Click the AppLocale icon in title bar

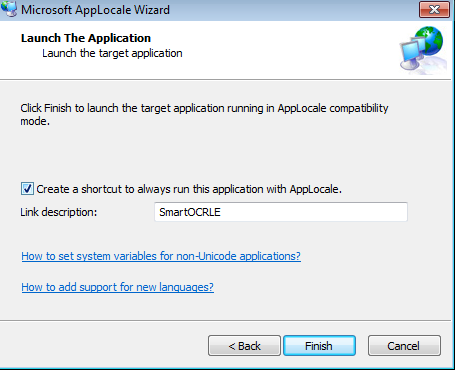click(x=9, y=9)
